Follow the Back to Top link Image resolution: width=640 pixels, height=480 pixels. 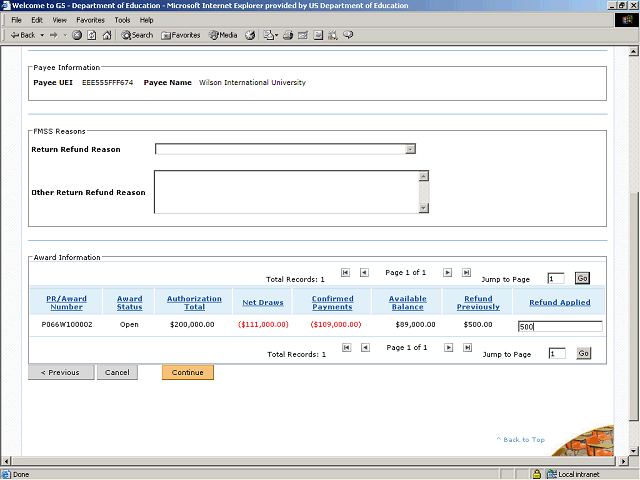[520, 440]
